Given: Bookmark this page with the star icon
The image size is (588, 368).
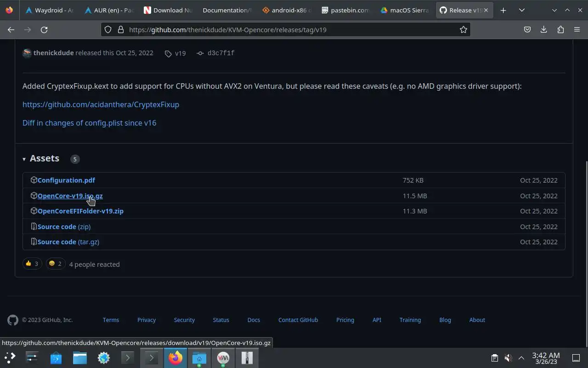Looking at the screenshot, I should [463, 29].
